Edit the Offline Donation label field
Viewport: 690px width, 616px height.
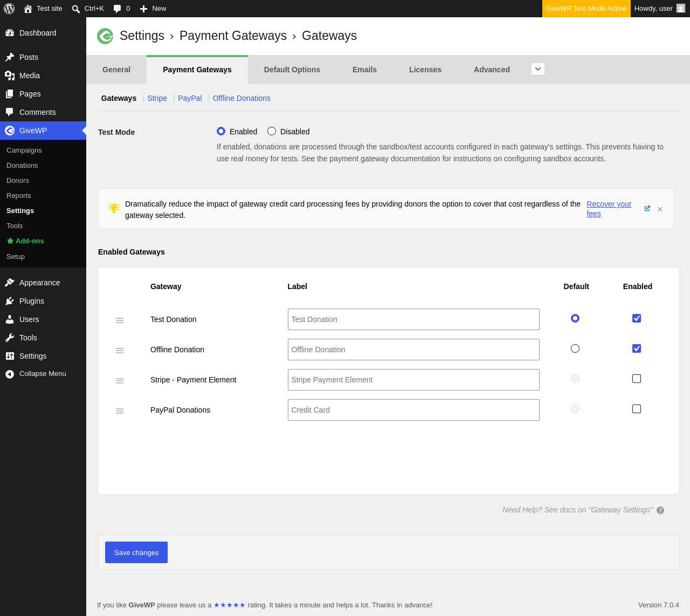coord(413,350)
